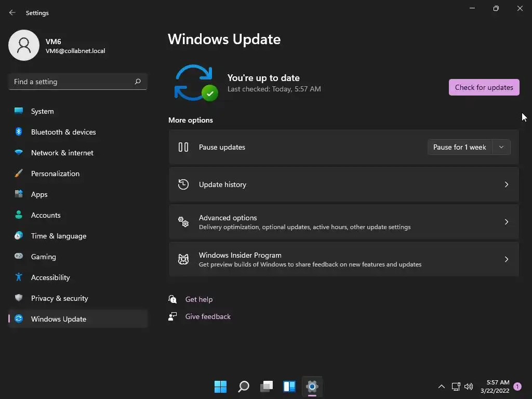Screen dimensions: 532x399
Task: Open the Give feedback link
Action: tap(208, 316)
